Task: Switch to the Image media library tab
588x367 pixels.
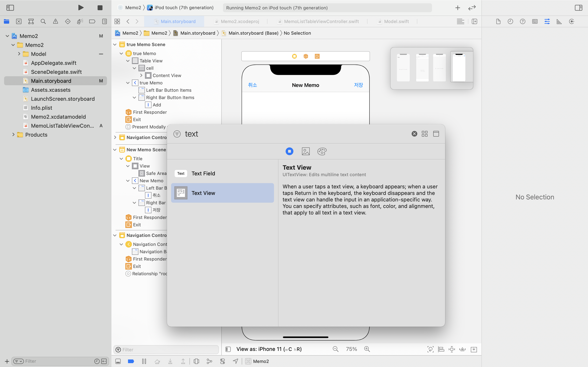Action: (305, 151)
